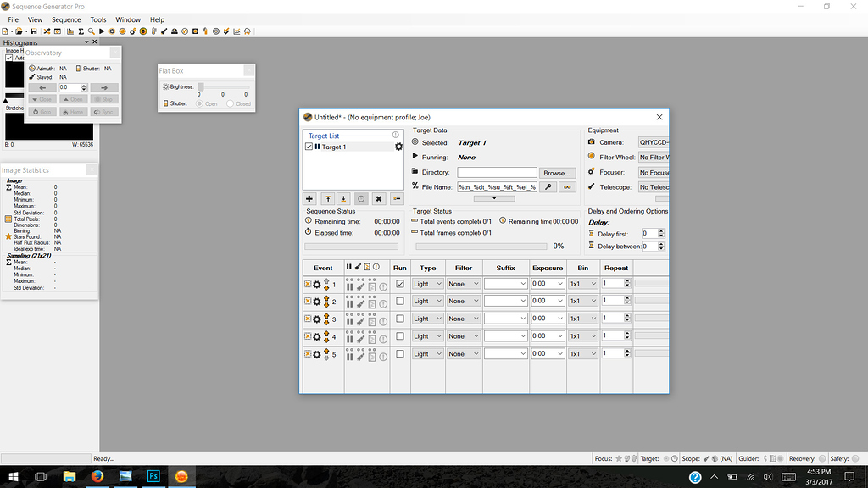868x488 pixels.
Task: Click the magnifying glass zoom toolbar icon
Action: (x=92, y=31)
